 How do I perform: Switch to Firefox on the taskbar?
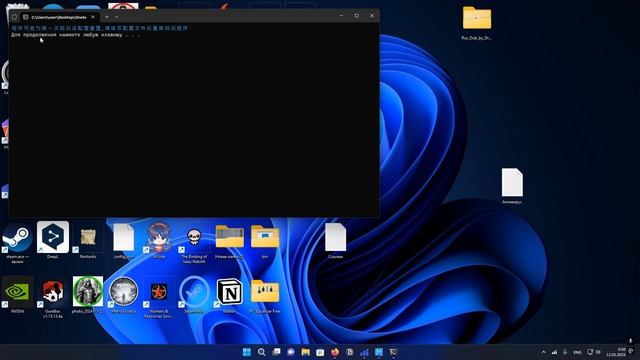335,352
